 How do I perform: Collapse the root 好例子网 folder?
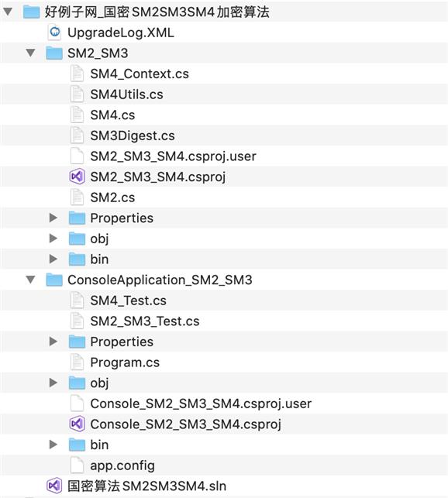8,12
